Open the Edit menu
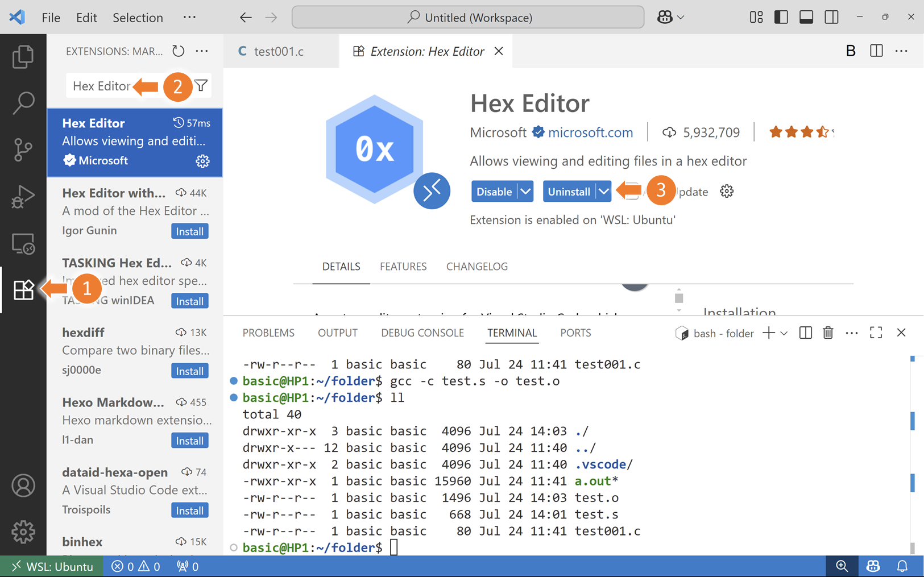The image size is (924, 577). coord(86,18)
